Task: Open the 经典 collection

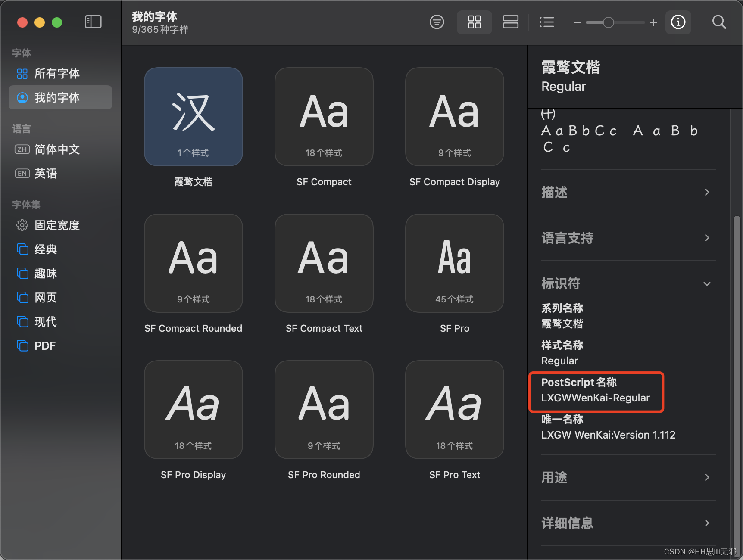Action: (60, 249)
